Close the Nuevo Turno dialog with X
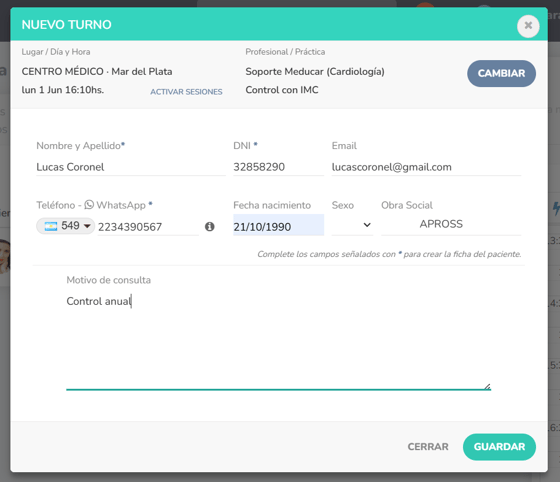This screenshot has width=560, height=482. pyautogui.click(x=528, y=26)
